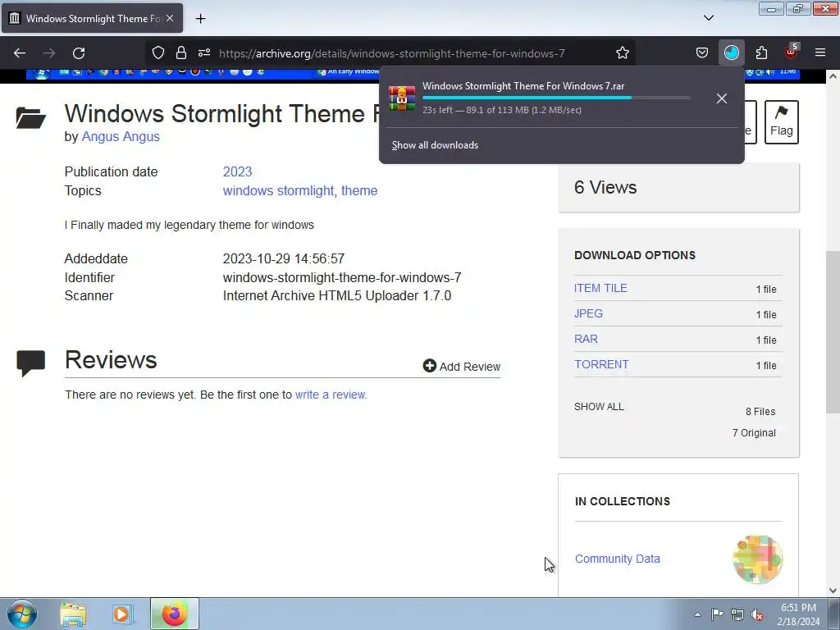This screenshot has width=840, height=630.
Task: Open the Extensions puzzle icon
Action: click(761, 53)
